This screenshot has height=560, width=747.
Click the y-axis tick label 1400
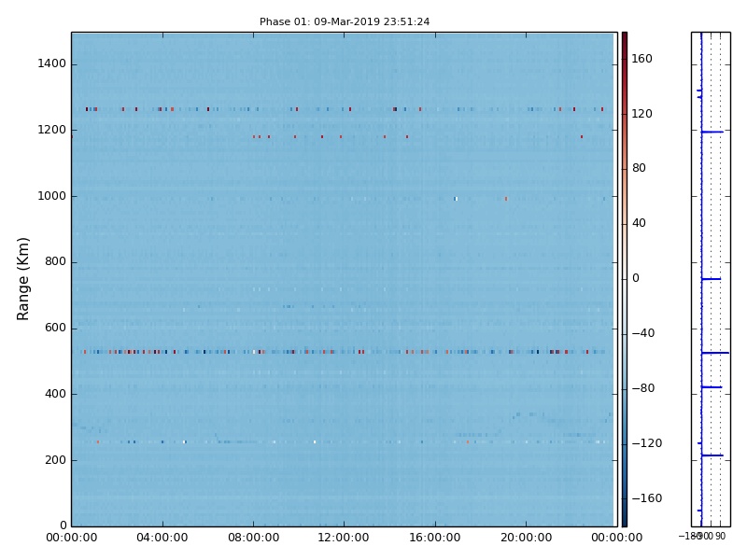[52, 63]
